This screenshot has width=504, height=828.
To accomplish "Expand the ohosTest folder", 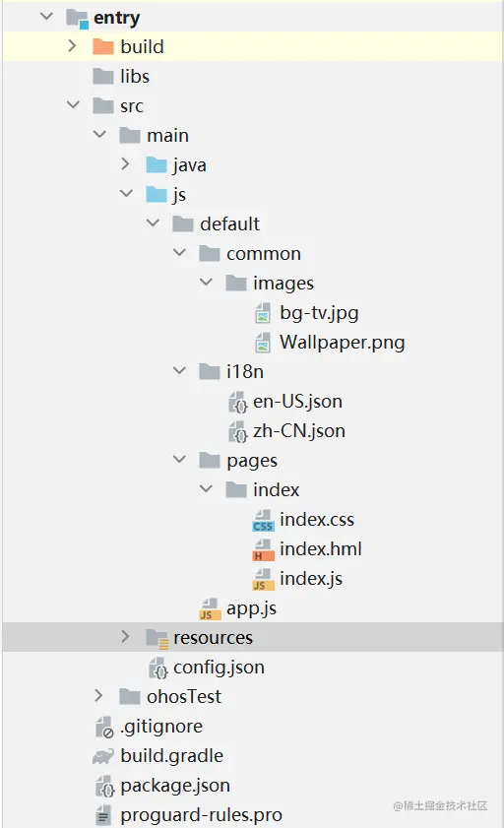I will [x=98, y=696].
